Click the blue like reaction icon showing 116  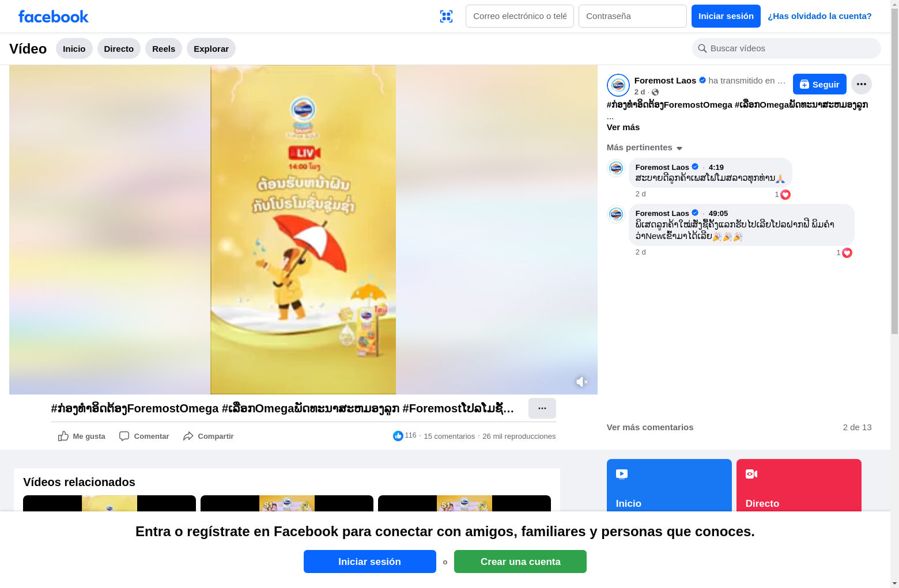tap(398, 436)
